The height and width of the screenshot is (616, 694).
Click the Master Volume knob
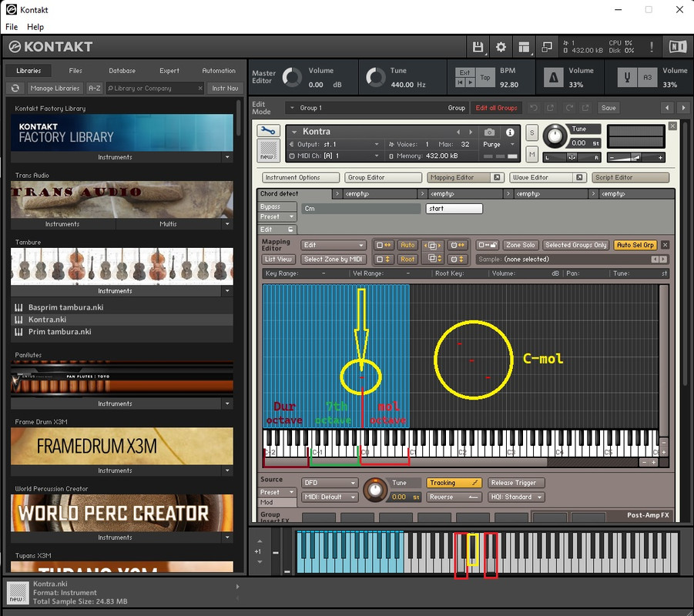tap(292, 78)
